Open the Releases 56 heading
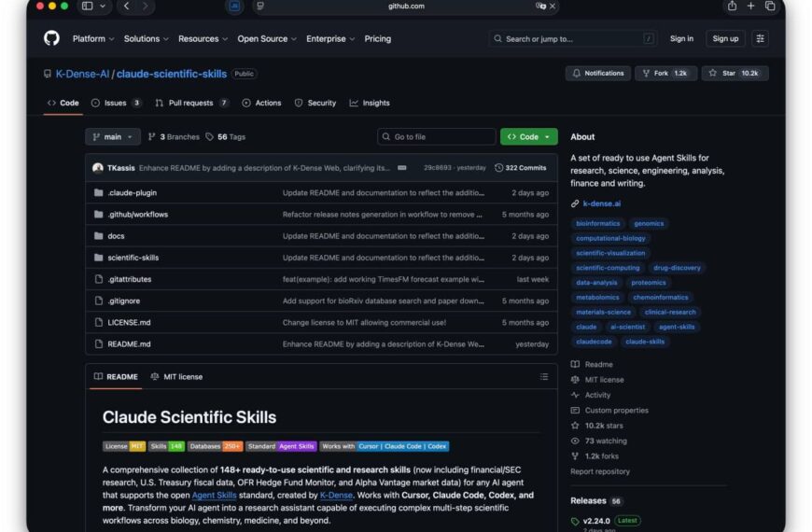Screen dimensions: 812x532 [x=595, y=501]
